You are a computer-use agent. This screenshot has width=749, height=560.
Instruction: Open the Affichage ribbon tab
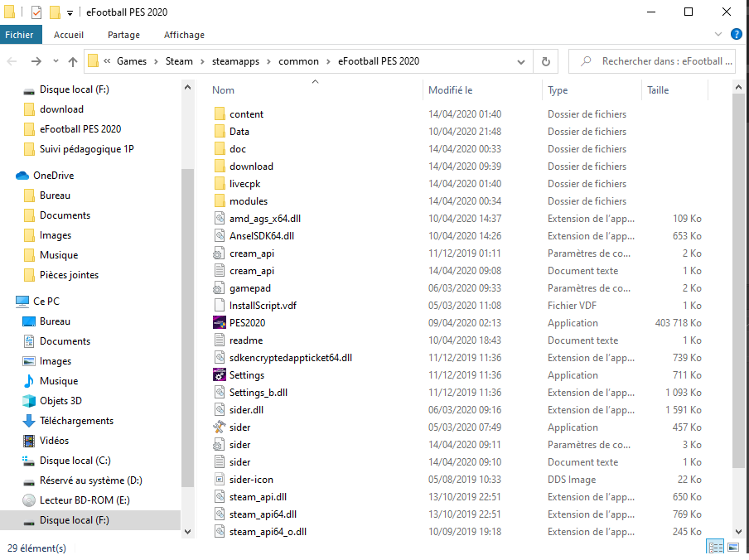coord(184,35)
